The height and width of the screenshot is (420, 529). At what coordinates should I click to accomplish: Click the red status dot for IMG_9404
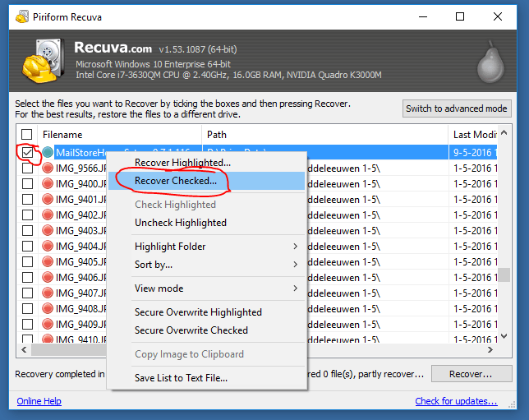coord(48,246)
